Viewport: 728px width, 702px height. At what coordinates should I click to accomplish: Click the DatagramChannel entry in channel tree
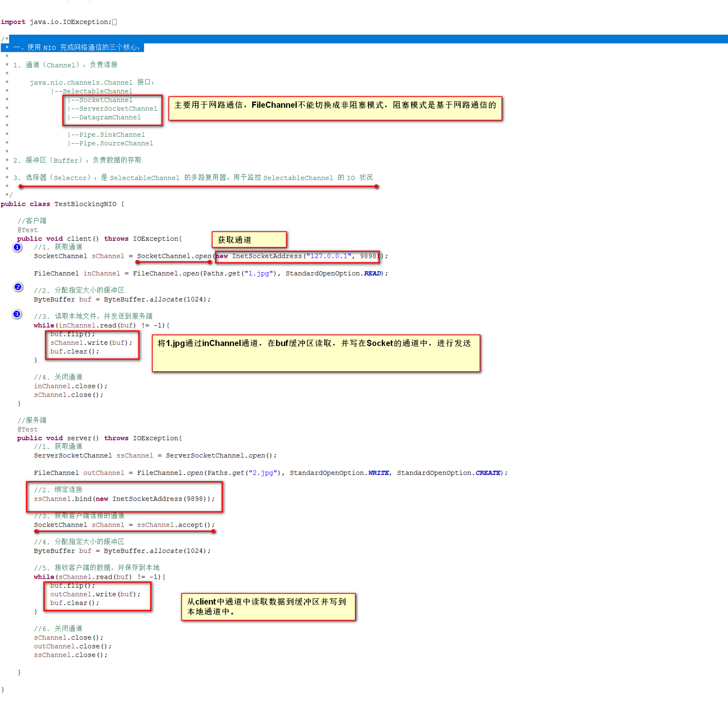click(110, 117)
